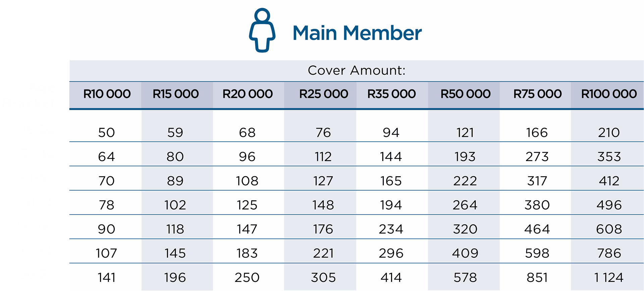Select the R15 000 column header
This screenshot has width=644, height=291.
(x=176, y=94)
